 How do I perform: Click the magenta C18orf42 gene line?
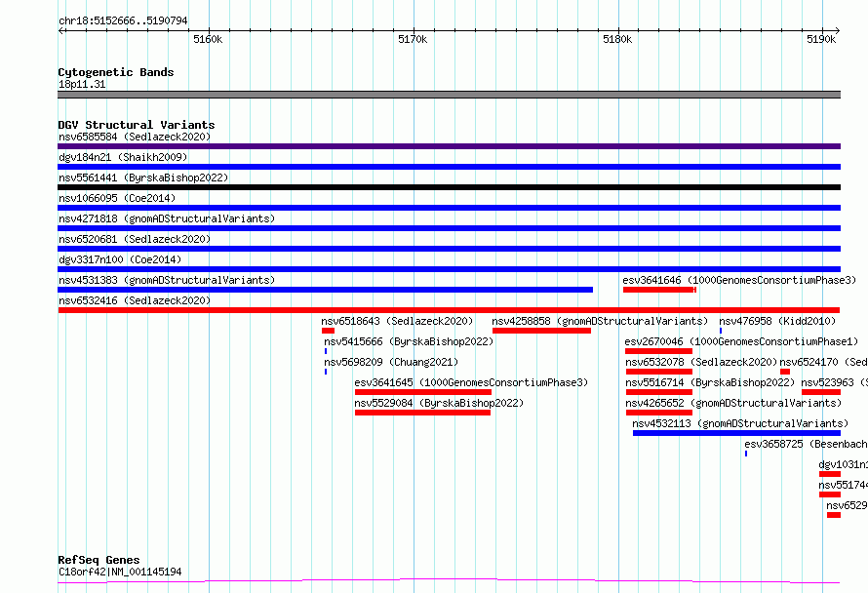click(449, 581)
